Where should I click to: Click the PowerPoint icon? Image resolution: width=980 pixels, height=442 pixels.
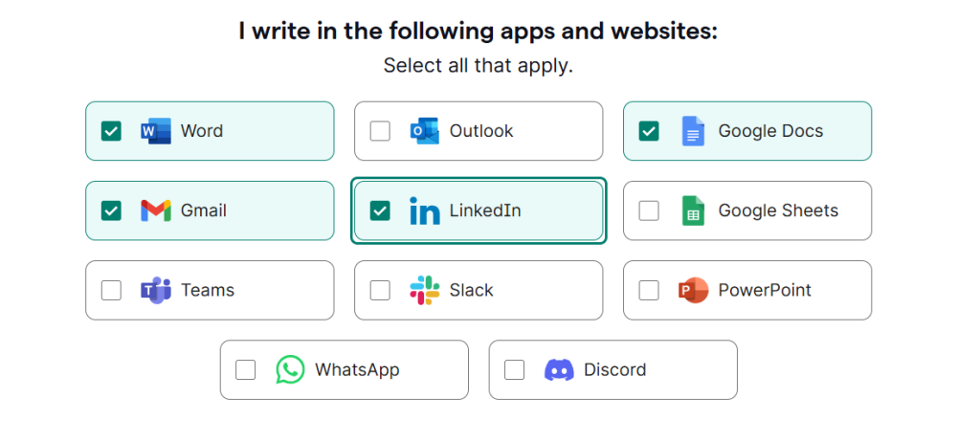tap(693, 290)
